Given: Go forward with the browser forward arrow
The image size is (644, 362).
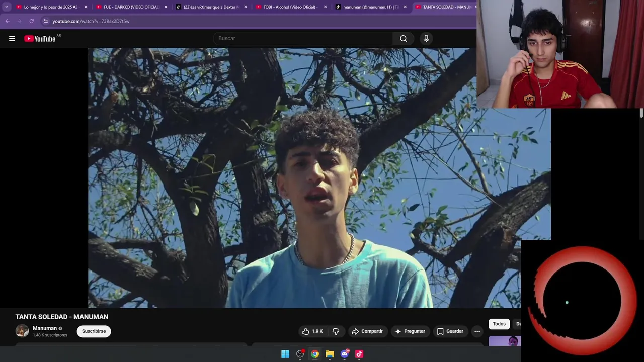Looking at the screenshot, I should click(x=19, y=21).
